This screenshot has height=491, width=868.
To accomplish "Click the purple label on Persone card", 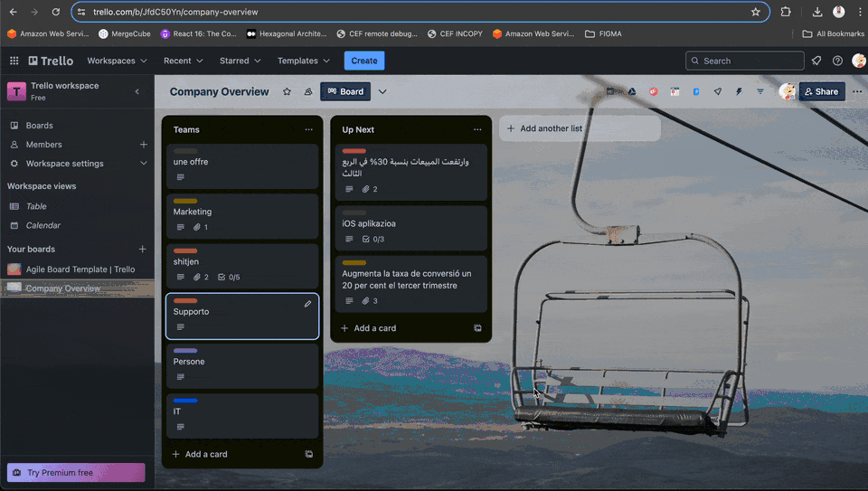I will coord(185,351).
